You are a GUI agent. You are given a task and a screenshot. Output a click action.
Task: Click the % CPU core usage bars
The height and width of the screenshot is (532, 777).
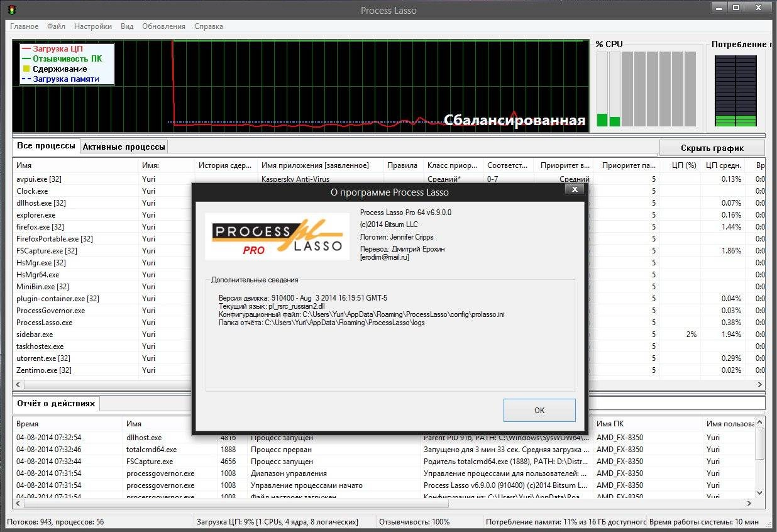pyautogui.click(x=646, y=89)
